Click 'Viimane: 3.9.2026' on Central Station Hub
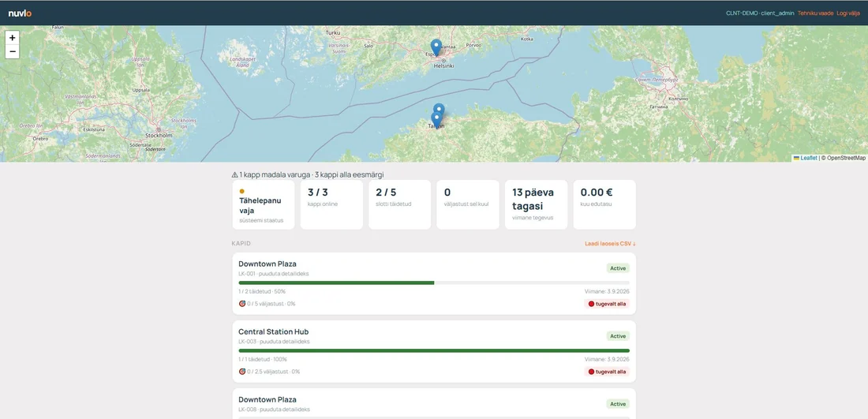The width and height of the screenshot is (868, 419). [608, 359]
